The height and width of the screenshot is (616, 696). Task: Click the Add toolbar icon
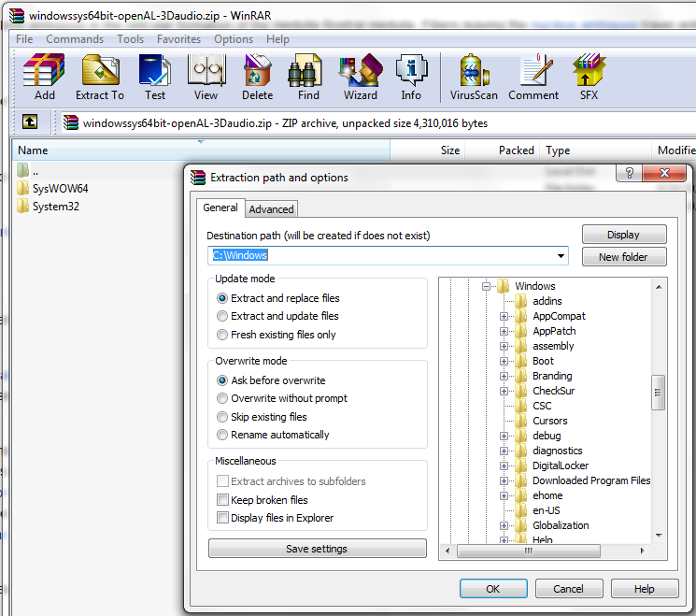click(x=44, y=70)
